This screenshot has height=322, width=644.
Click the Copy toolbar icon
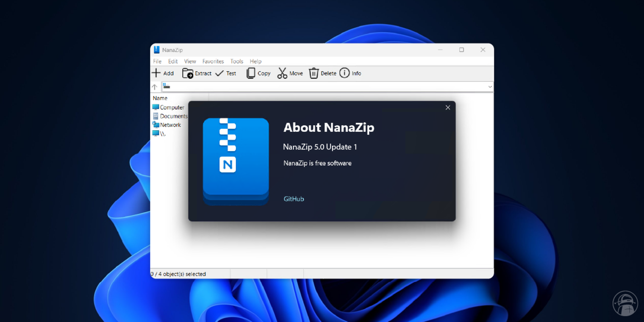[x=250, y=73]
